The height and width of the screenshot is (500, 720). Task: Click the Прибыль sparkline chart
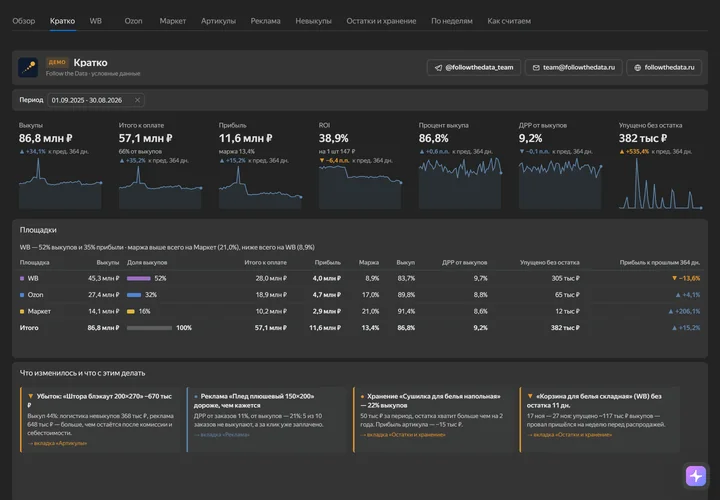pyautogui.click(x=260, y=187)
